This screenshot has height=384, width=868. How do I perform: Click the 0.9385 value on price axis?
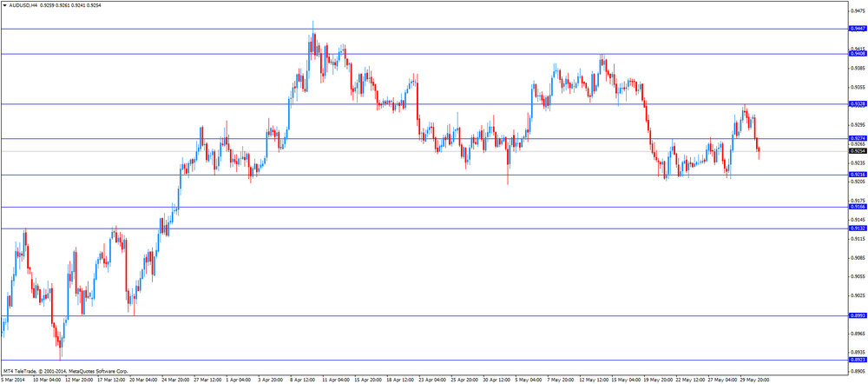(858, 68)
